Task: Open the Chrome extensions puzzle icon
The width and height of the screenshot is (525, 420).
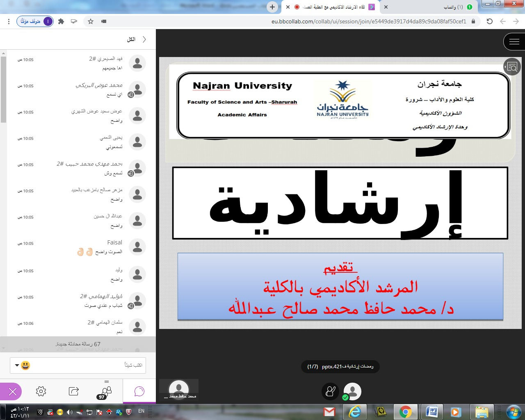Action: click(61, 21)
